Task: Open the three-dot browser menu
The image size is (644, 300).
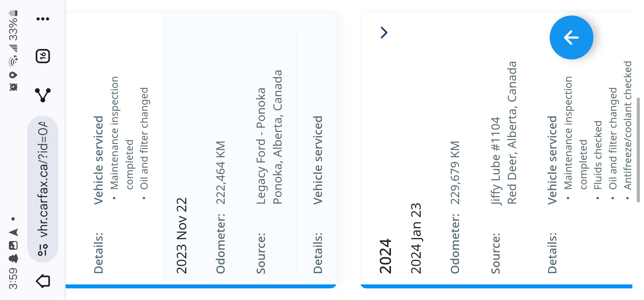Action: point(43,19)
